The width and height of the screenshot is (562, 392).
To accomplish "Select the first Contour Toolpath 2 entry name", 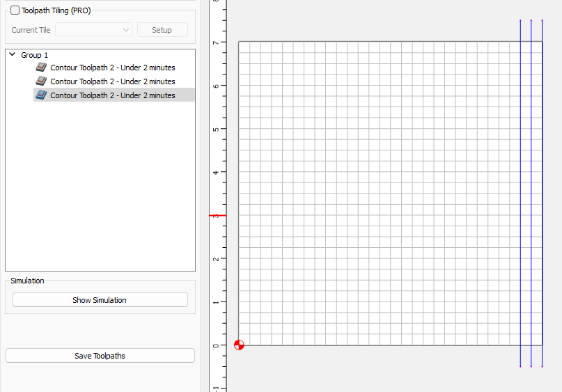I will pos(112,68).
